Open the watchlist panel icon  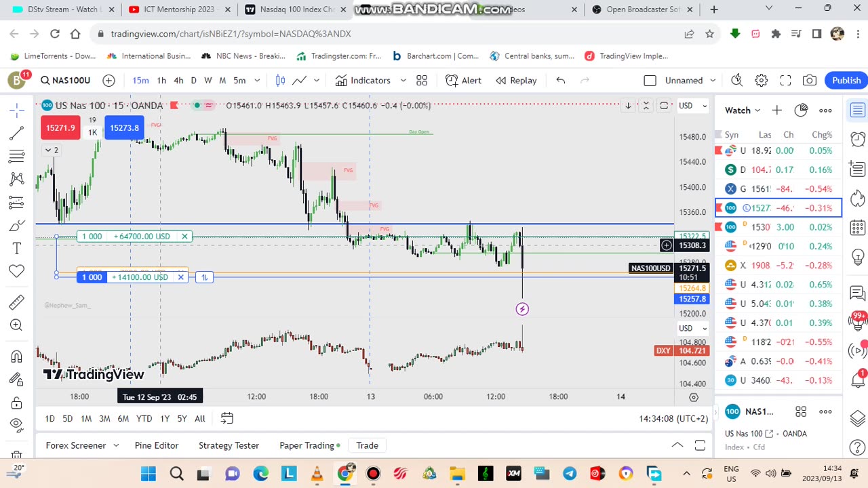tap(858, 110)
